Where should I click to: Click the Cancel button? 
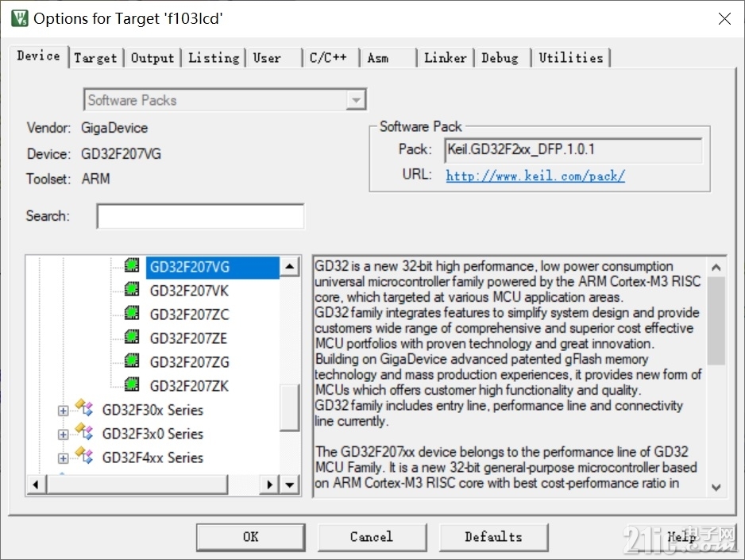pyautogui.click(x=372, y=537)
